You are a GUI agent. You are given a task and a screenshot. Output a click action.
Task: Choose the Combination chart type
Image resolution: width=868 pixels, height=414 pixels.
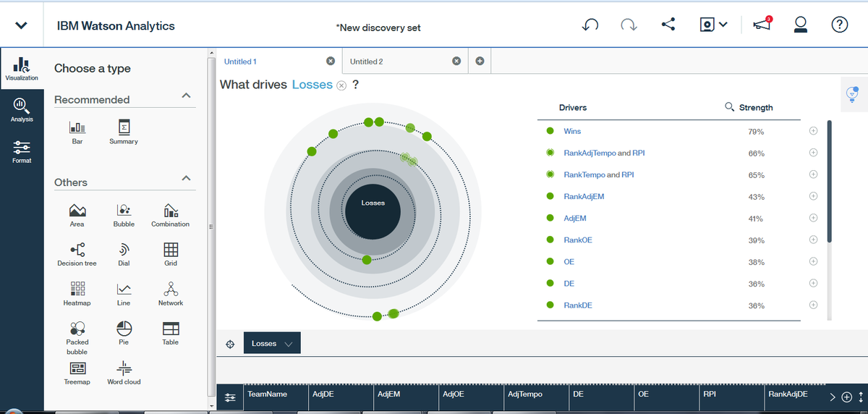171,215
